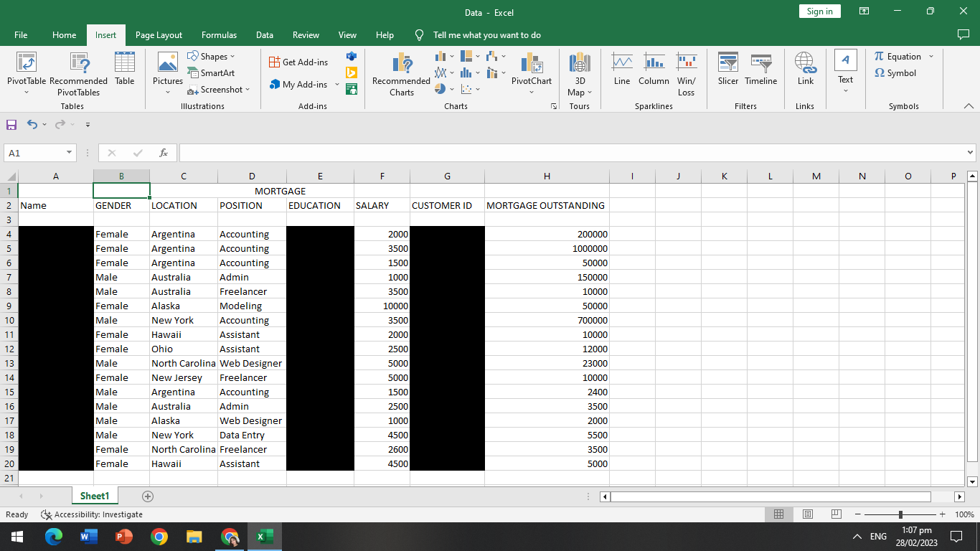This screenshot has height=551, width=980.
Task: Open the File tab
Action: click(x=21, y=34)
